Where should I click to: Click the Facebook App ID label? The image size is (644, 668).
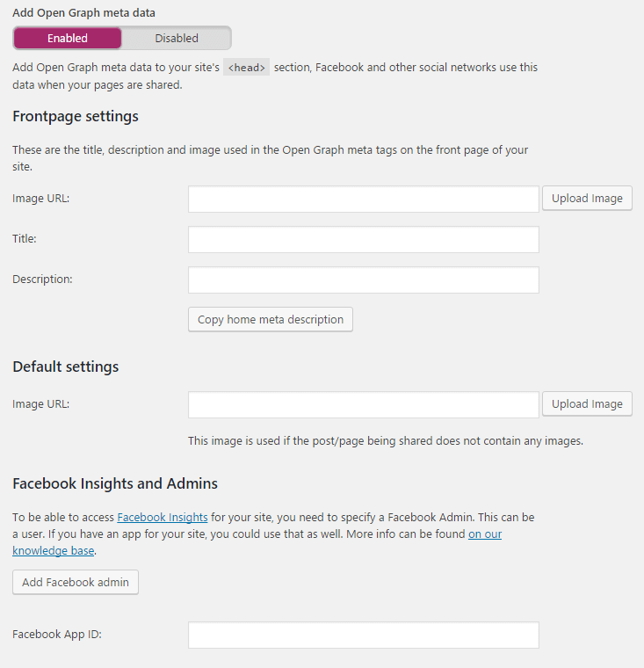[57, 635]
